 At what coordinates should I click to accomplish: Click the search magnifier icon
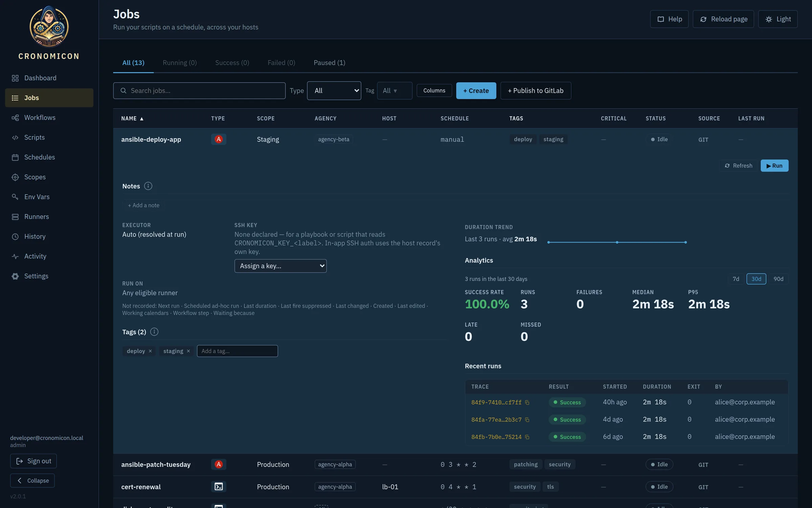point(123,91)
